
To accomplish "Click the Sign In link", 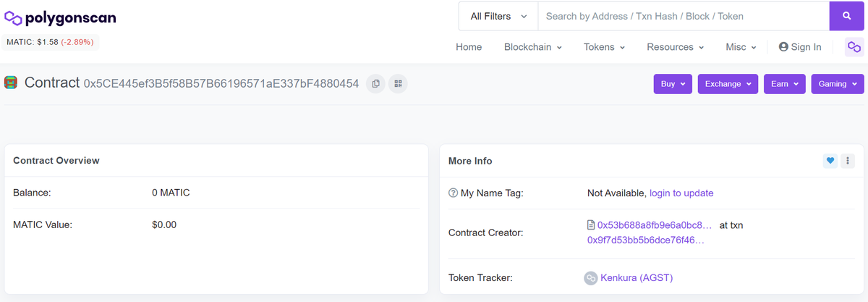I will 800,47.
